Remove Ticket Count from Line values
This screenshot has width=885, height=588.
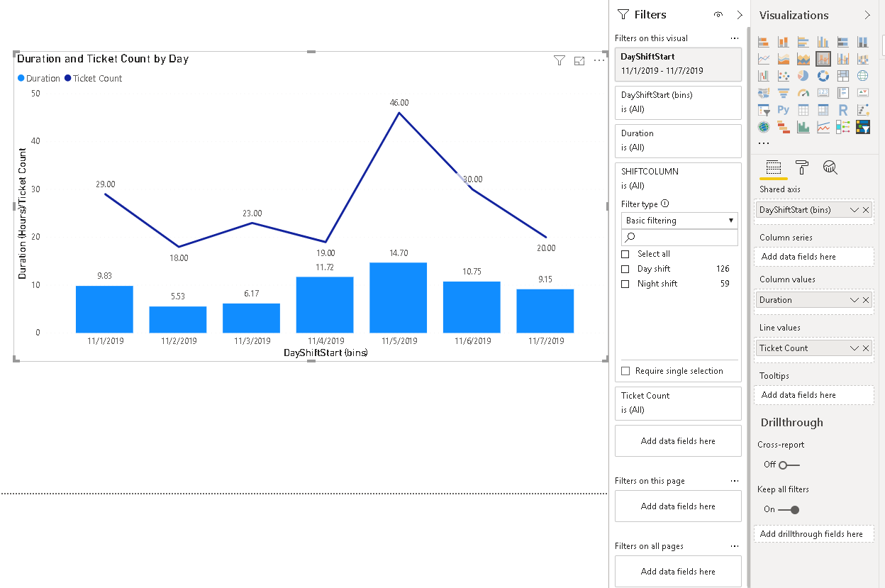[x=866, y=348]
